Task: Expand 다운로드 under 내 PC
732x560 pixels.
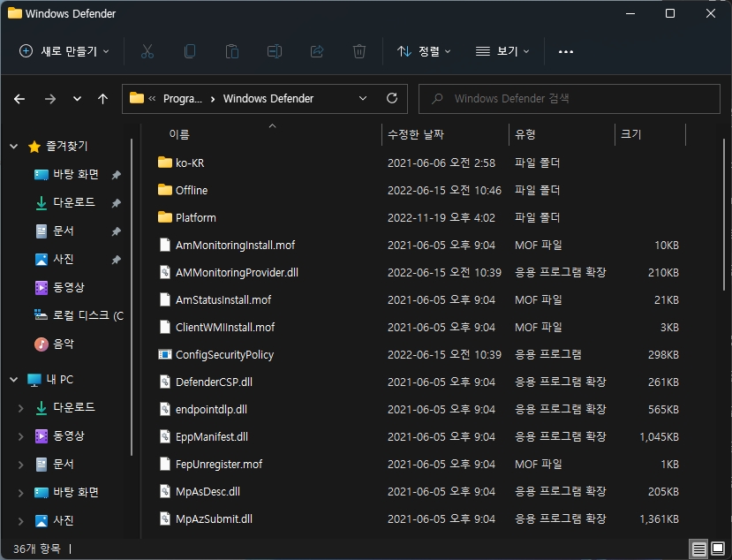Action: point(20,408)
